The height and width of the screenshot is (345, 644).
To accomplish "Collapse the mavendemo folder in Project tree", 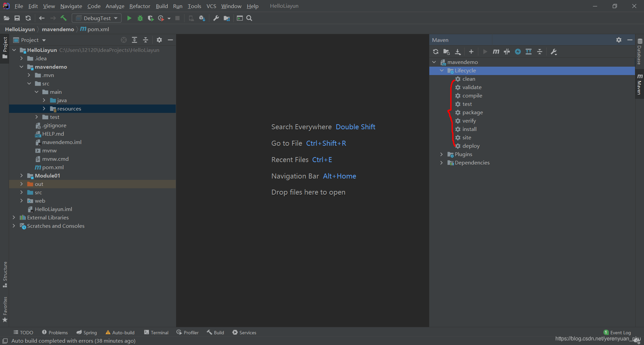I will [x=21, y=67].
